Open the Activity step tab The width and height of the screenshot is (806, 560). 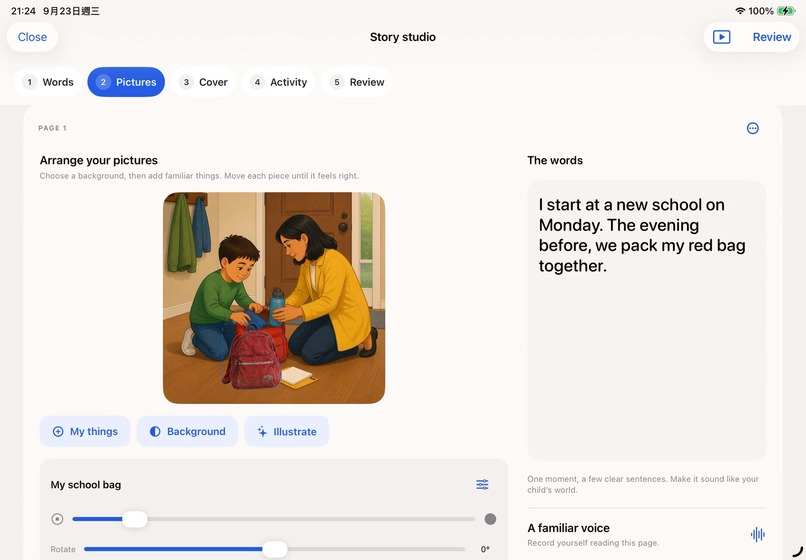pyautogui.click(x=278, y=82)
